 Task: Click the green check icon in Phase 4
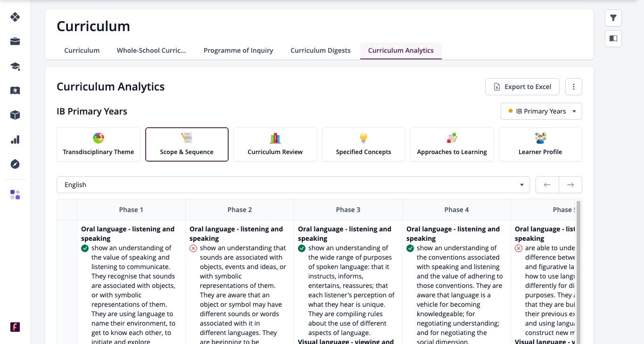tap(410, 248)
